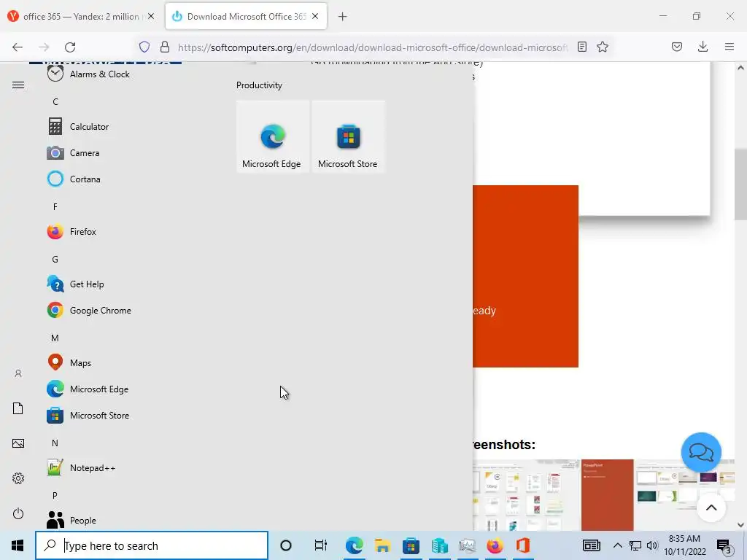Screen dimensions: 747x560
Task: Expand the Start menu hamburger navigation
Action: [18, 85]
